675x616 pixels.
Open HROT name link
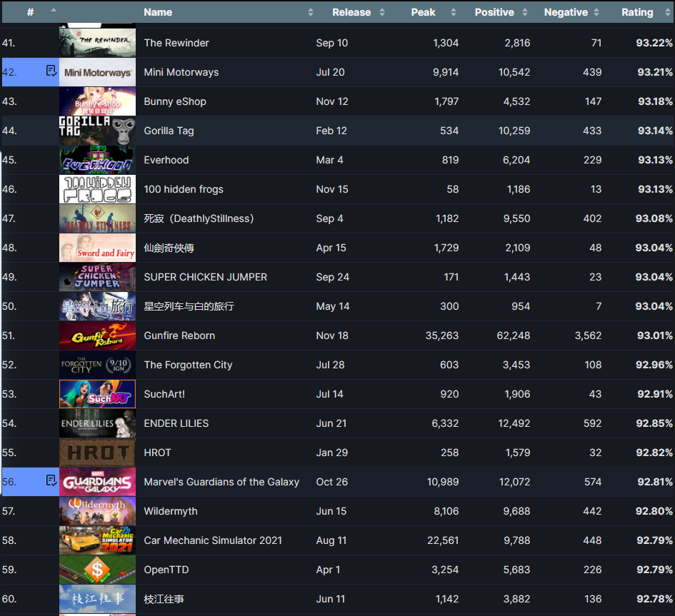[158, 453]
